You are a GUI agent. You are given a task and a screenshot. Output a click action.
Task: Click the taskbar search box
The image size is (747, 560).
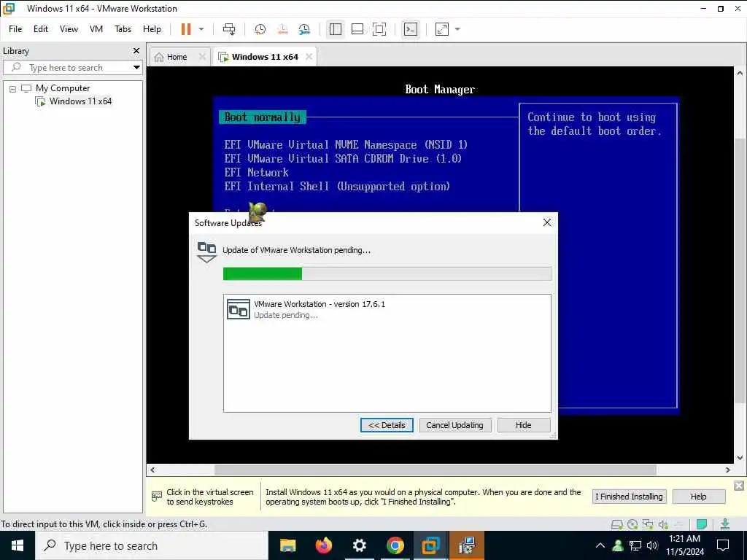pyautogui.click(x=152, y=545)
